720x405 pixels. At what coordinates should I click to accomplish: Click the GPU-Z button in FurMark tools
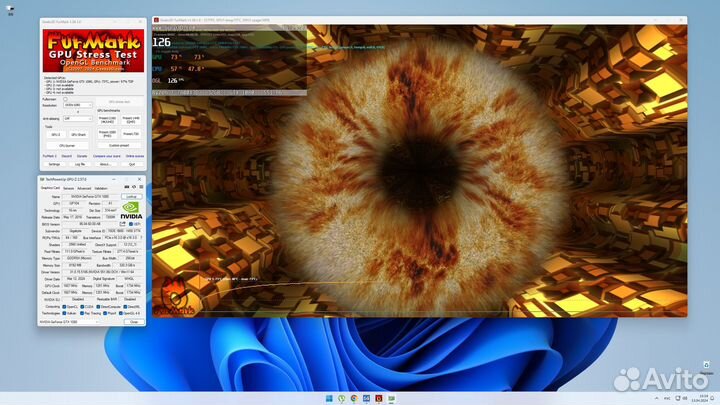54,133
